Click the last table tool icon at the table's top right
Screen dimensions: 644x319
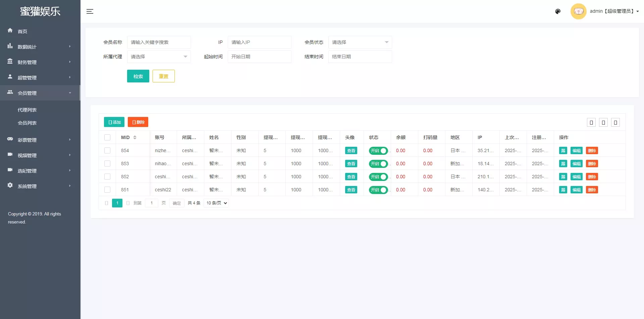615,123
